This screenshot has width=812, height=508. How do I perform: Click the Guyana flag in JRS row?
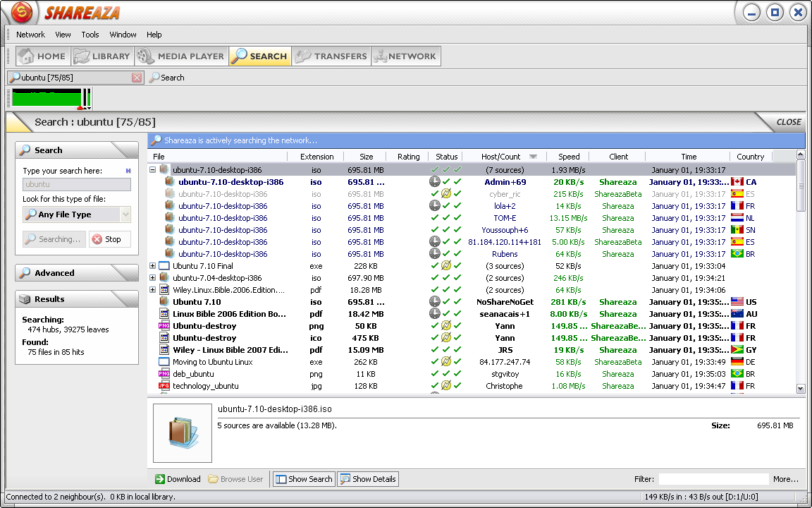pyautogui.click(x=737, y=350)
